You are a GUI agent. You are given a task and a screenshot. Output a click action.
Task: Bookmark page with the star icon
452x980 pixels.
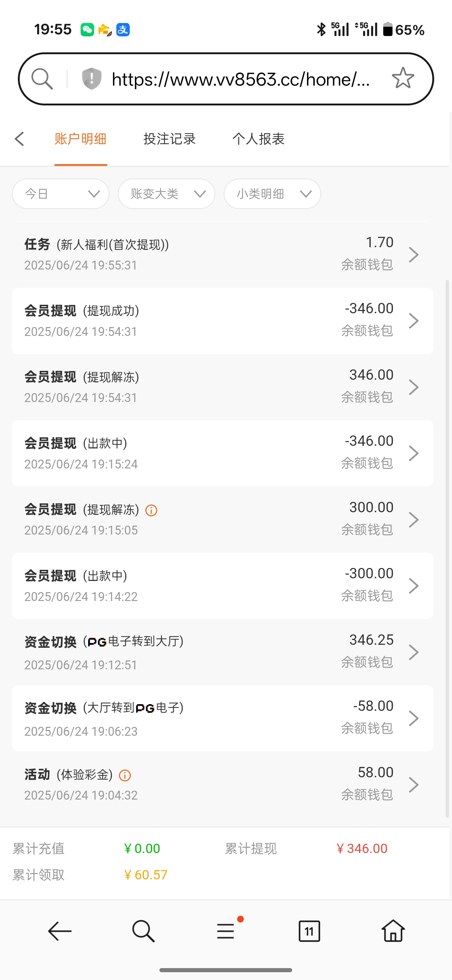[403, 78]
